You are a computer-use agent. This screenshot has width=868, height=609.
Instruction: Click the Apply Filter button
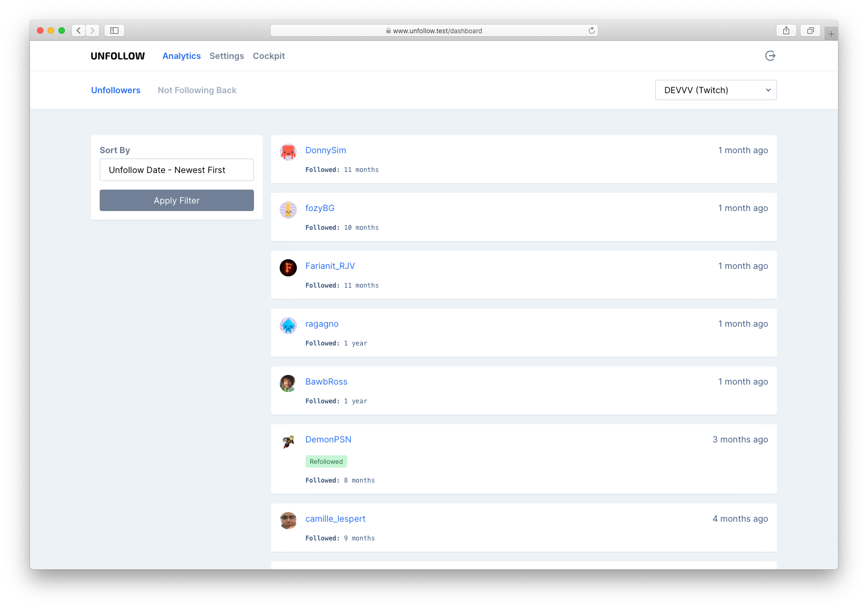tap(177, 200)
